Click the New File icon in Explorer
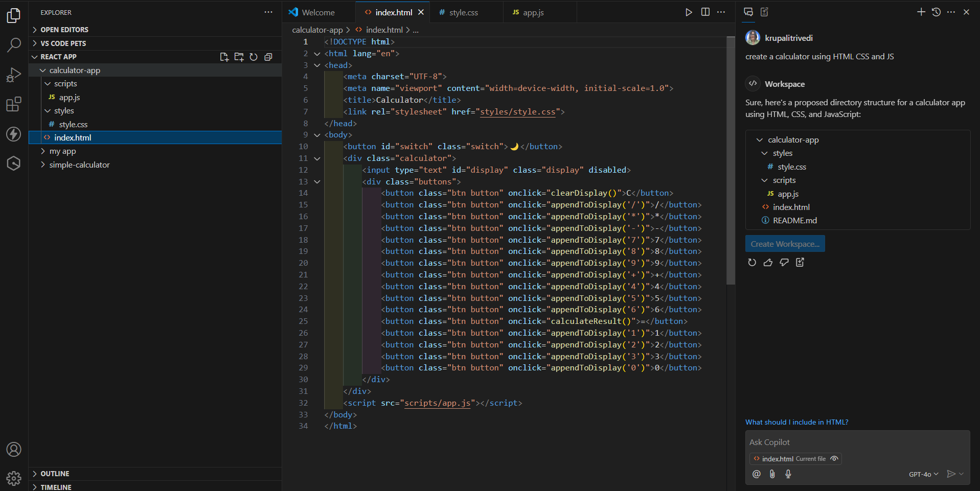 point(224,57)
